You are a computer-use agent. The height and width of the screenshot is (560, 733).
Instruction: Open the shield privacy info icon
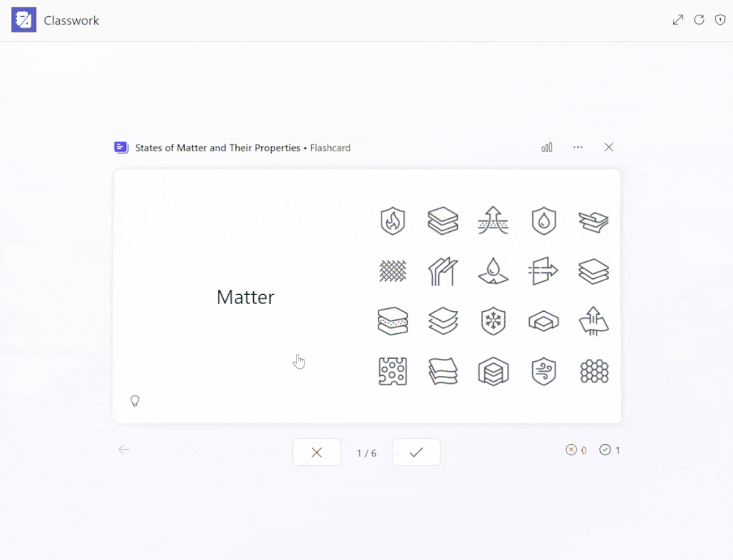[x=720, y=20]
